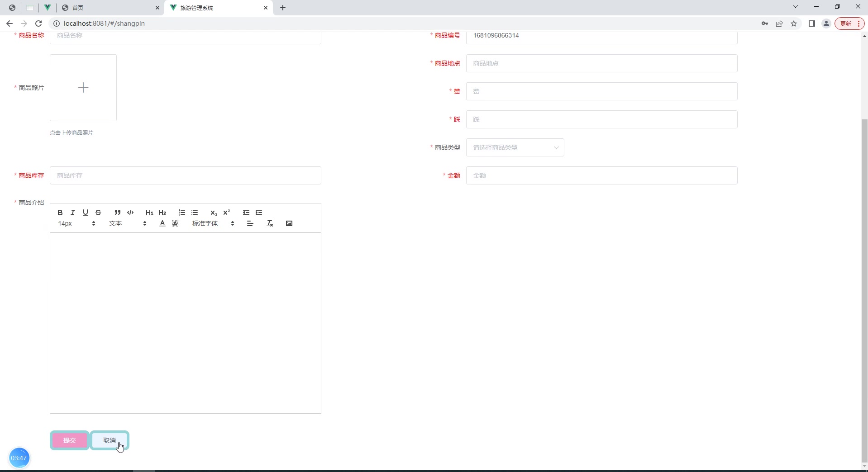The image size is (868, 472).
Task: Clear text formatting with the Tx icon
Action: coord(270,223)
